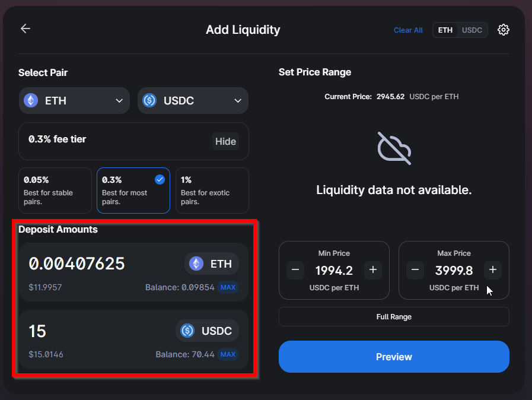Open the USDC token pair dropdown
The height and width of the screenshot is (400, 532).
pyautogui.click(x=193, y=100)
